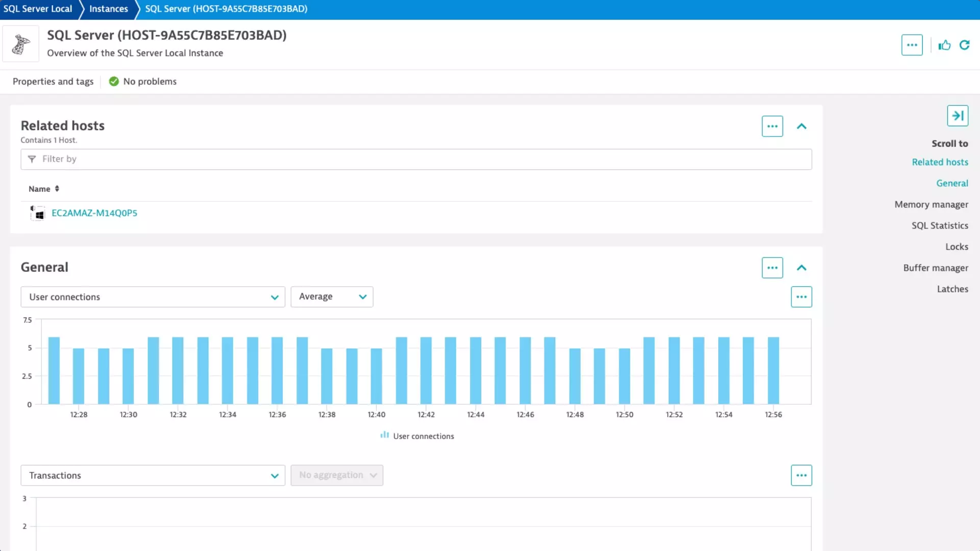Open the Average aggregation dropdown

click(332, 297)
